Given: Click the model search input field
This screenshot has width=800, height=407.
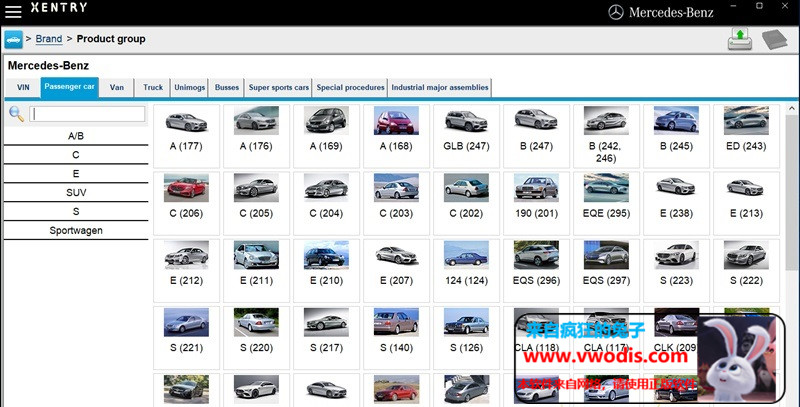Looking at the screenshot, I should tap(87, 114).
